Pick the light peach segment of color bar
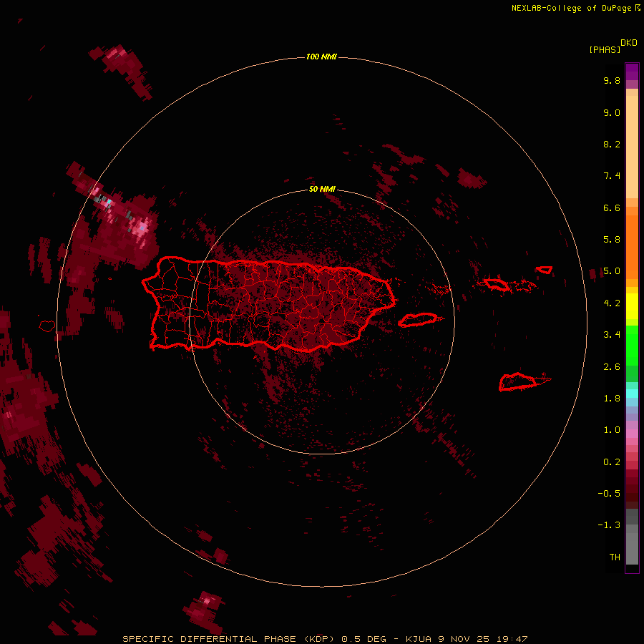 (x=632, y=147)
